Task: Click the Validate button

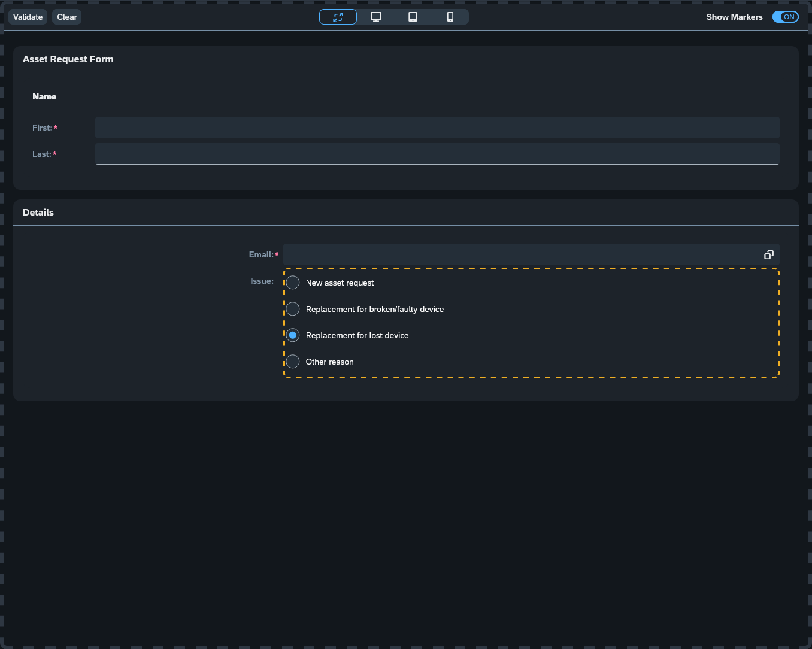Action: [x=28, y=17]
